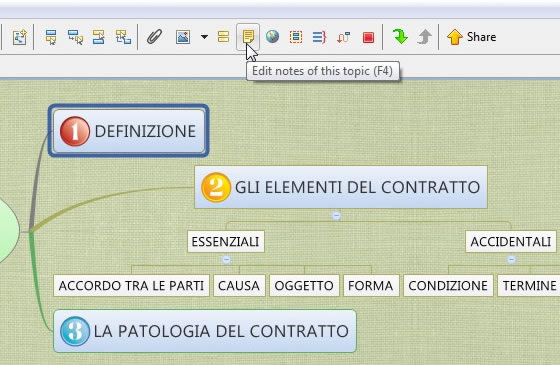Collapse the ESSENZIALI branch

click(x=226, y=259)
